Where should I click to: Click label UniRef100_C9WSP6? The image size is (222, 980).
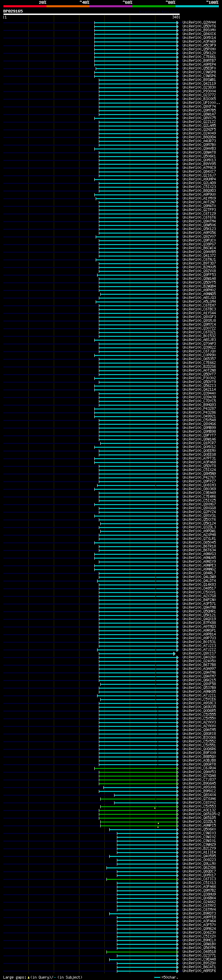point(199,76)
